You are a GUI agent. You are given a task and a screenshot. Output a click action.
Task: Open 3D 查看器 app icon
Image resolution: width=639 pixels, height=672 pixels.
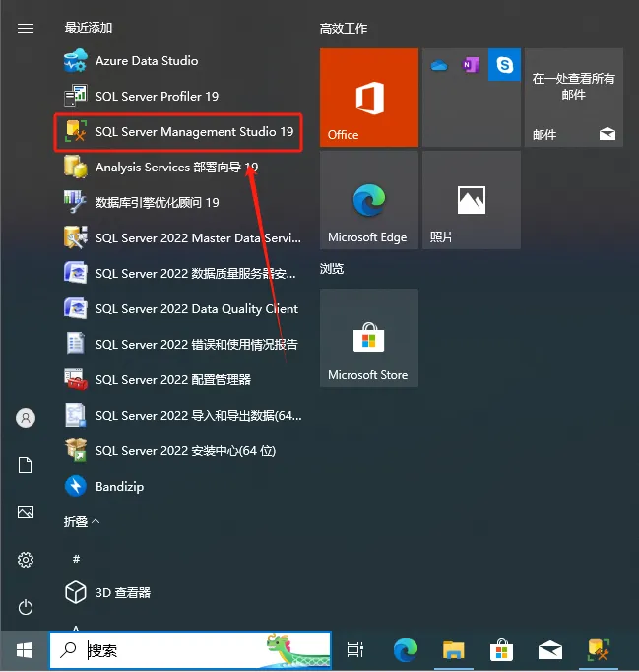coord(76,592)
